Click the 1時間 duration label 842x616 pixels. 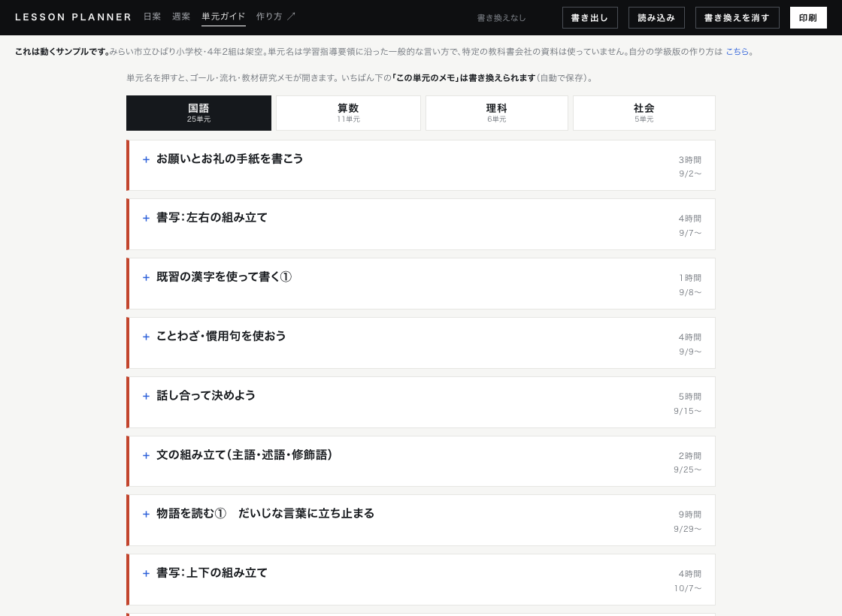point(690,278)
